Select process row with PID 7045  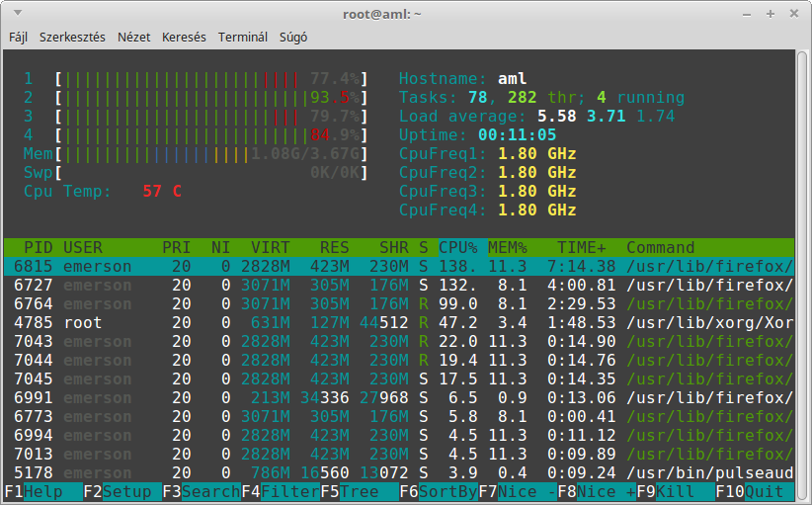pyautogui.click(x=399, y=379)
